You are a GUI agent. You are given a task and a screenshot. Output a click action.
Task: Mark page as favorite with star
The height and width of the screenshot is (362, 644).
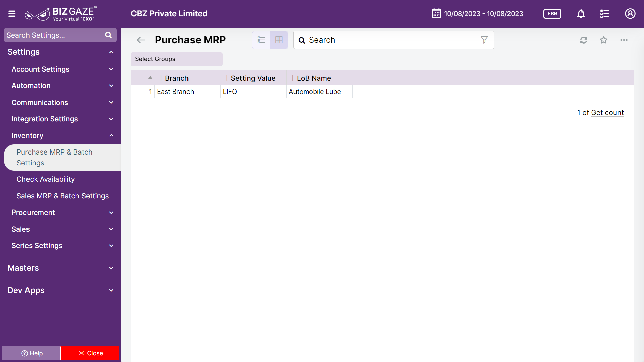pyautogui.click(x=604, y=40)
